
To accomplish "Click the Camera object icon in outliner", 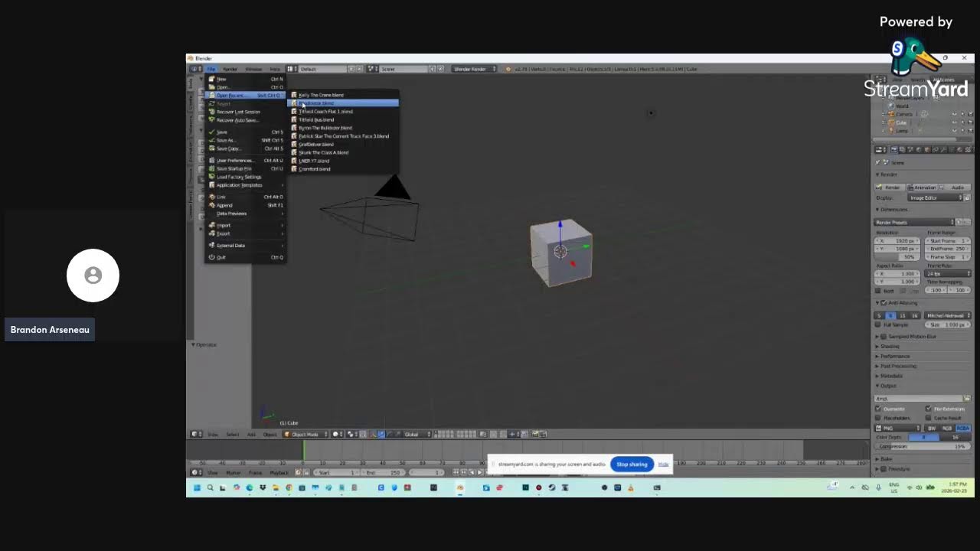I will pyautogui.click(x=891, y=114).
